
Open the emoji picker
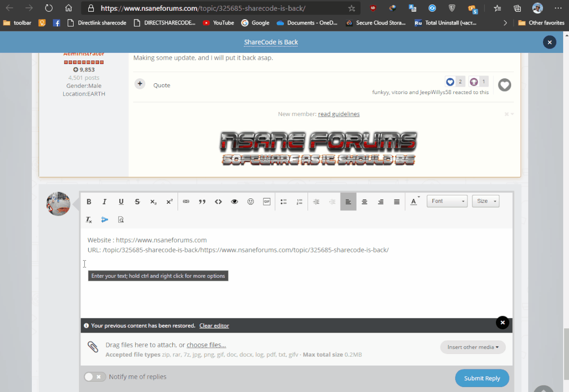[x=250, y=201]
